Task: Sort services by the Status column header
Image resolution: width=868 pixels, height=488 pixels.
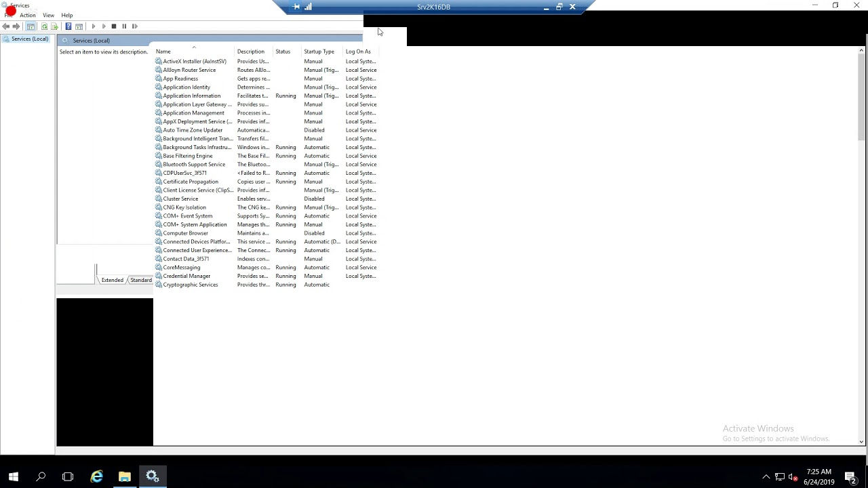Action: pos(288,52)
